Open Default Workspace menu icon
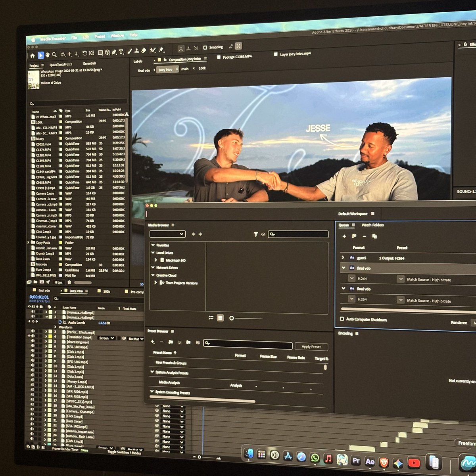 (x=372, y=213)
